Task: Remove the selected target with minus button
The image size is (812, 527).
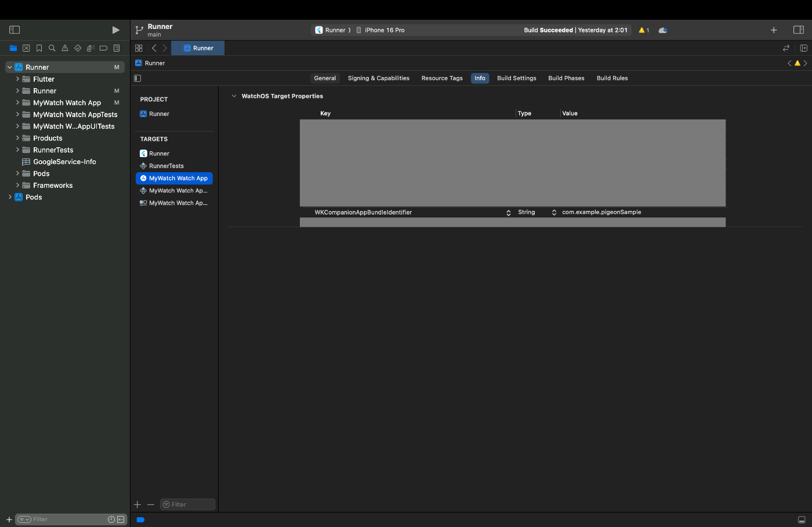Action: click(x=151, y=504)
